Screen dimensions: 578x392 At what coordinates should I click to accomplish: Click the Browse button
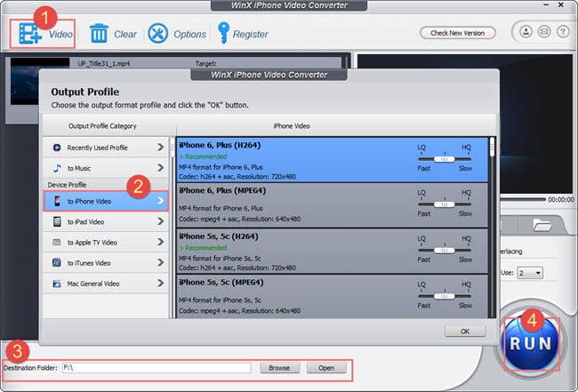coord(279,368)
